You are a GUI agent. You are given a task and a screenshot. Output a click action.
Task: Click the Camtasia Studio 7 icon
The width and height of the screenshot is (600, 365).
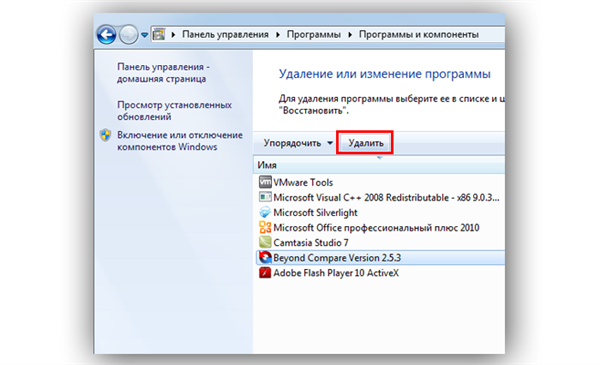click(265, 242)
